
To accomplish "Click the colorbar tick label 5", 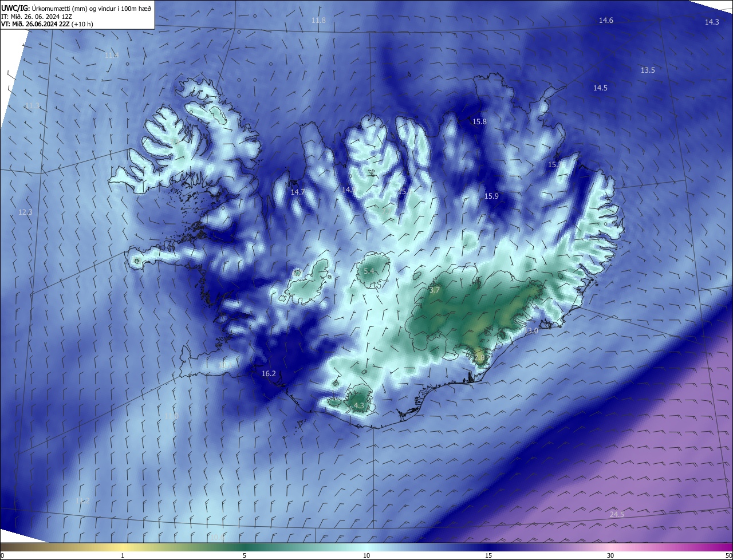I will pos(245,556).
